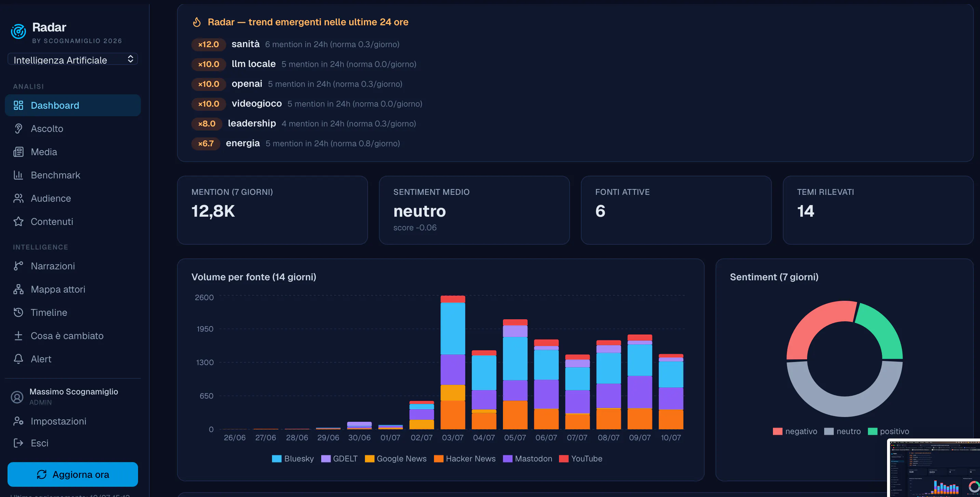The width and height of the screenshot is (980, 497).
Task: Open Impostazioni settings
Action: click(73, 421)
